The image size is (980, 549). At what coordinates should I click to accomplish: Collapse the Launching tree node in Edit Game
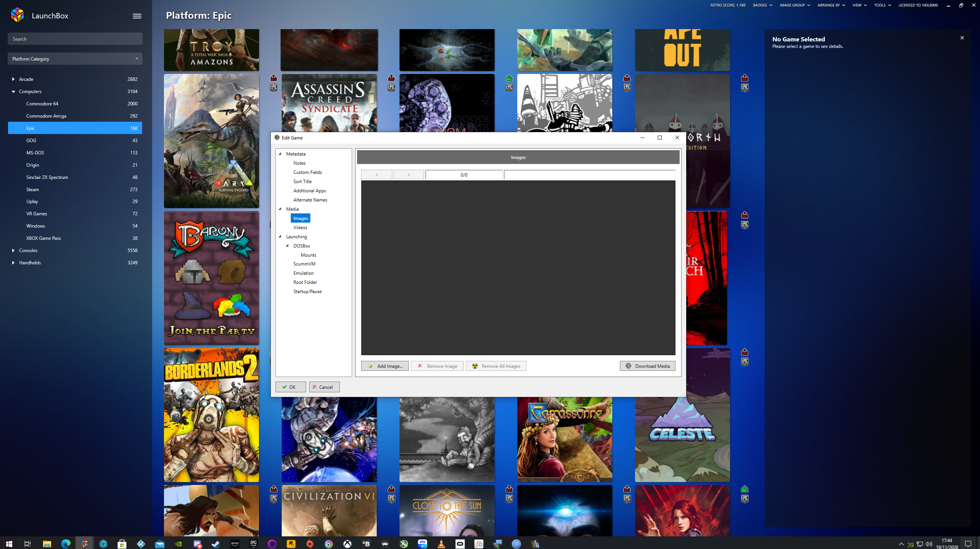280,236
